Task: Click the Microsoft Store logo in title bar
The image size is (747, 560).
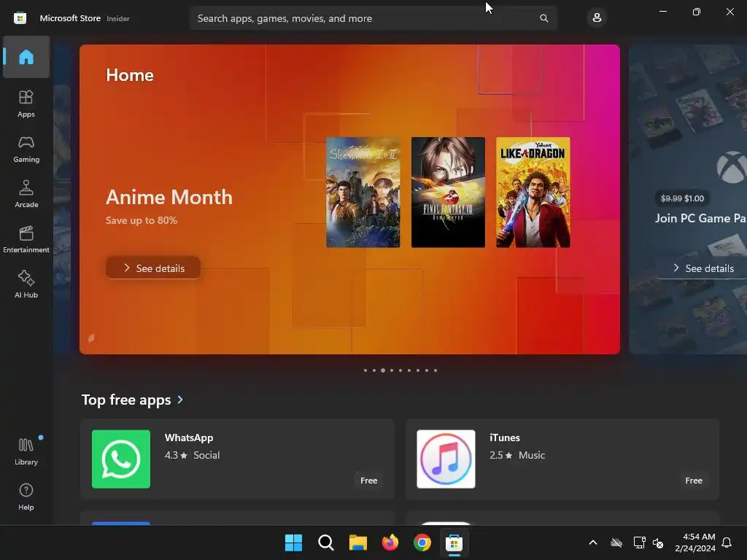Action: [x=20, y=18]
